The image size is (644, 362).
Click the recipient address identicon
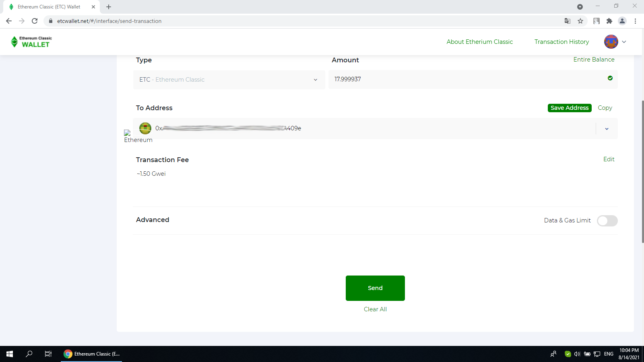(145, 128)
